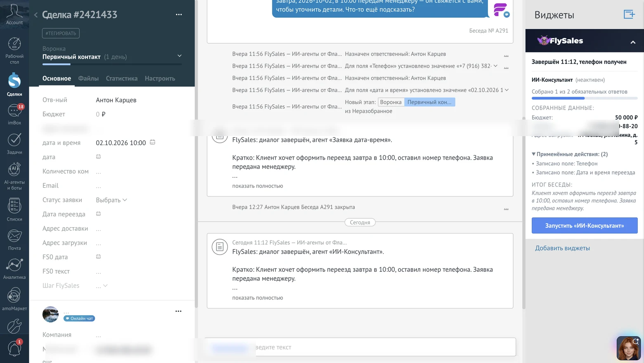
Task: Click the Компания field value
Action: click(x=98, y=335)
